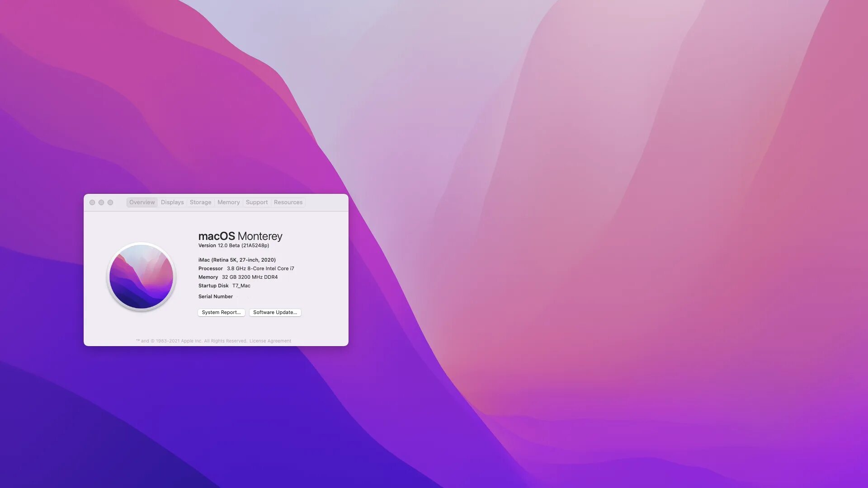The width and height of the screenshot is (868, 488).
Task: Click the Apple Inc. copyright notice text
Action: pyautogui.click(x=191, y=341)
